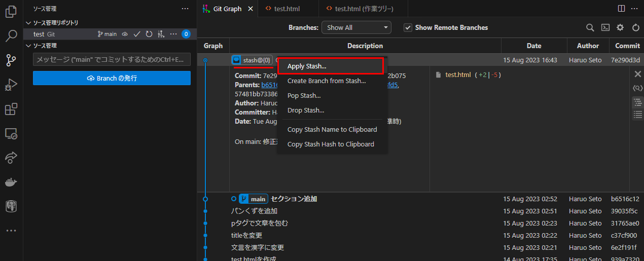Image resolution: width=644 pixels, height=261 pixels.
Task: Choose Copy Stash Hash to Clipboard
Action: pyautogui.click(x=332, y=144)
